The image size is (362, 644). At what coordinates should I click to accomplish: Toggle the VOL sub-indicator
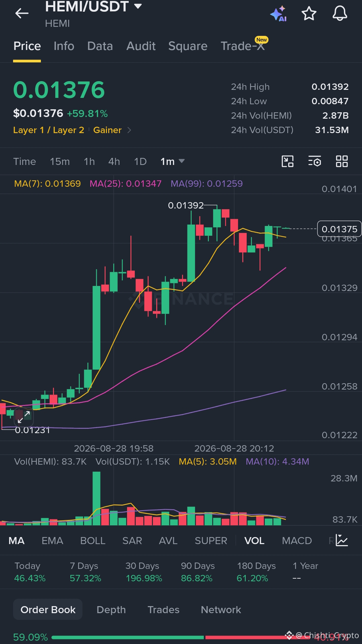coord(254,540)
